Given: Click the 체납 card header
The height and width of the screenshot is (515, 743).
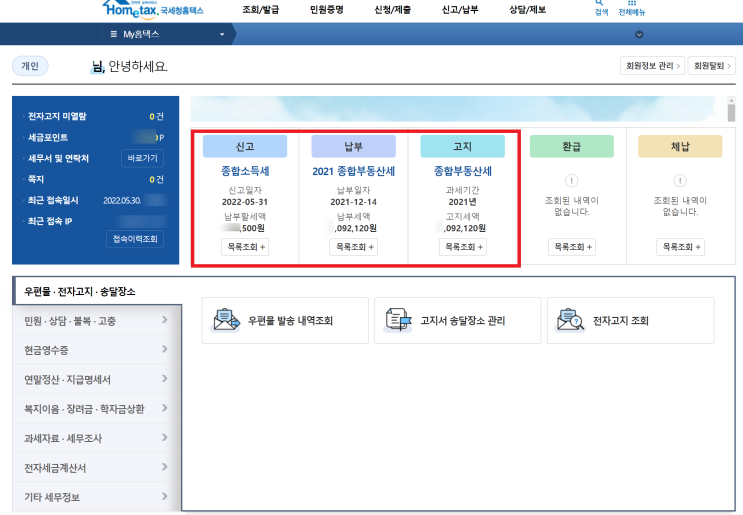Looking at the screenshot, I should (x=680, y=146).
